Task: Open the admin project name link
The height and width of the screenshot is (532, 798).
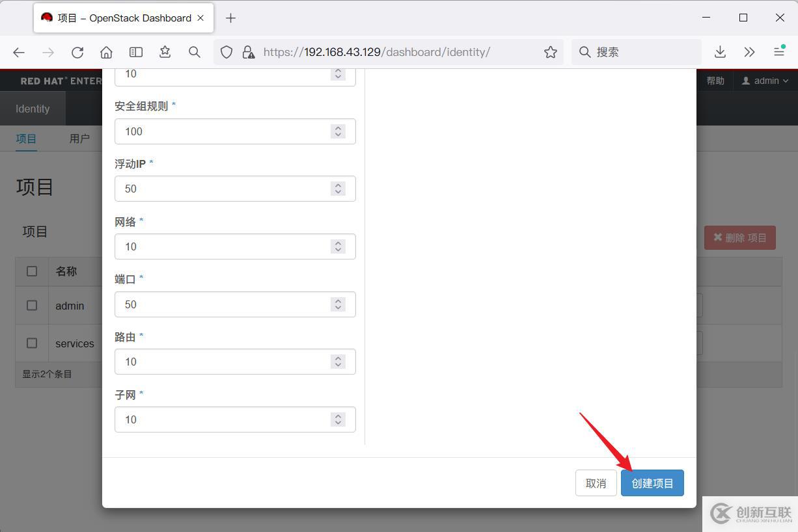Action: 70,306
